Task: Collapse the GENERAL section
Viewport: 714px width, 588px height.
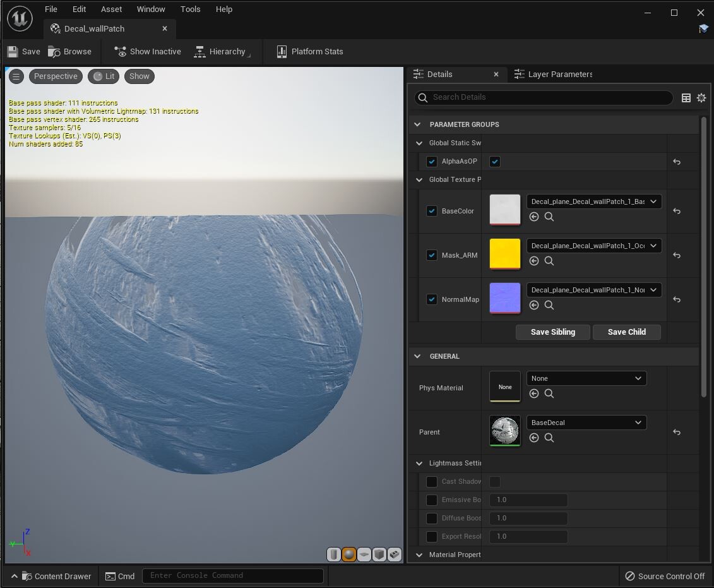Action: [417, 356]
